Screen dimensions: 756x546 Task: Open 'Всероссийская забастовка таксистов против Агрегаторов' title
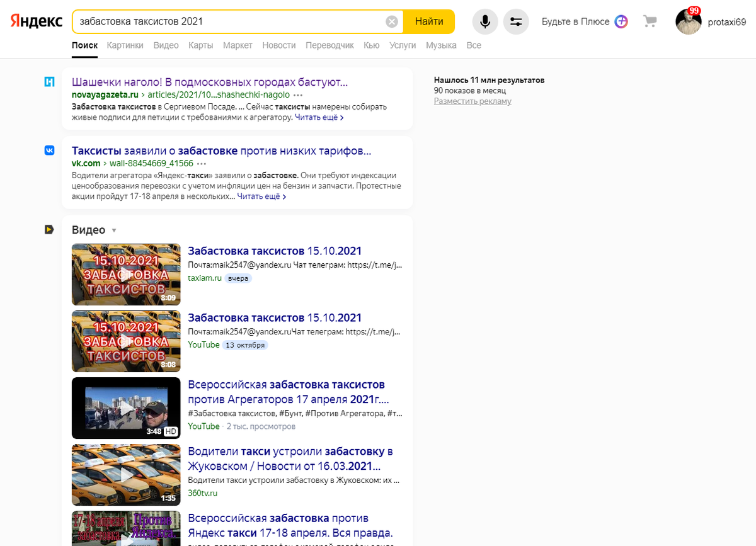[289, 392]
